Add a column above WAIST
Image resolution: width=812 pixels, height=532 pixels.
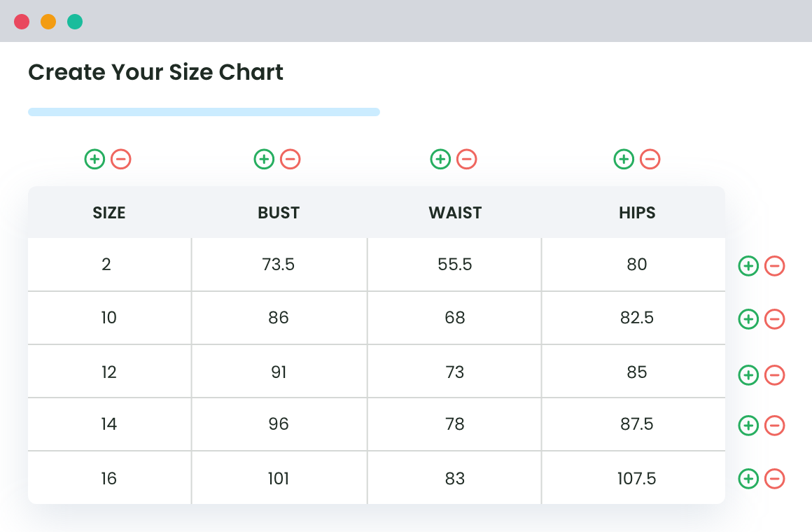pos(440,159)
